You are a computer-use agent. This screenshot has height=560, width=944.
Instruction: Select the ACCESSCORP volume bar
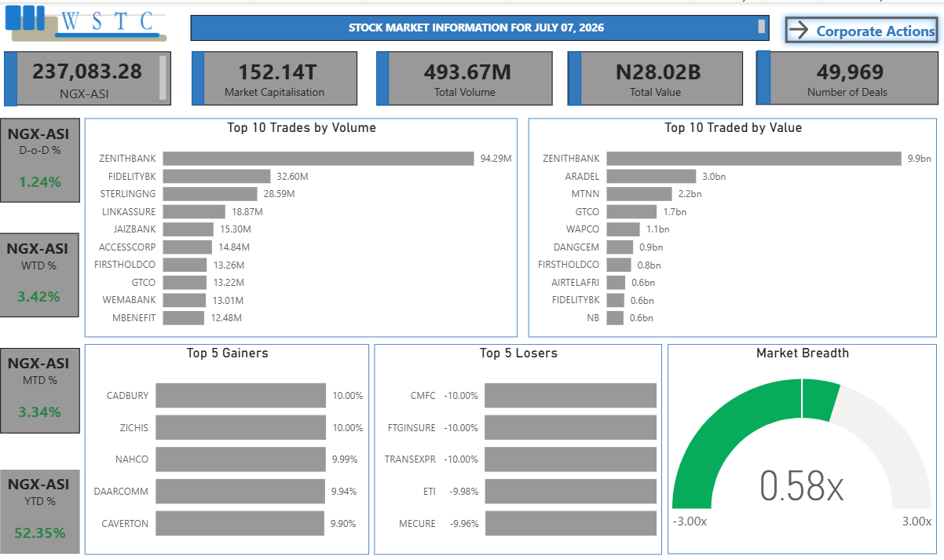coord(187,247)
